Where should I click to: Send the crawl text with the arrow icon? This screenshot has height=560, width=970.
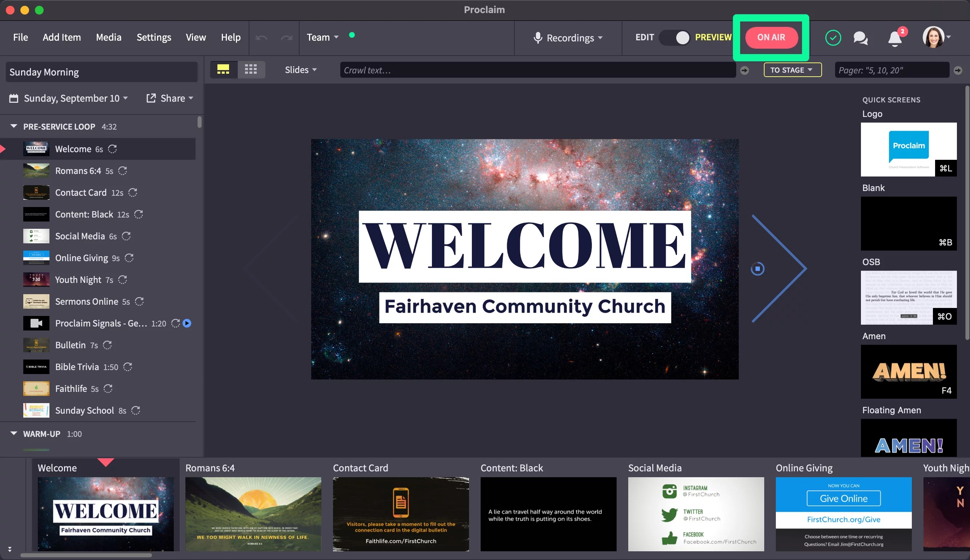click(745, 70)
